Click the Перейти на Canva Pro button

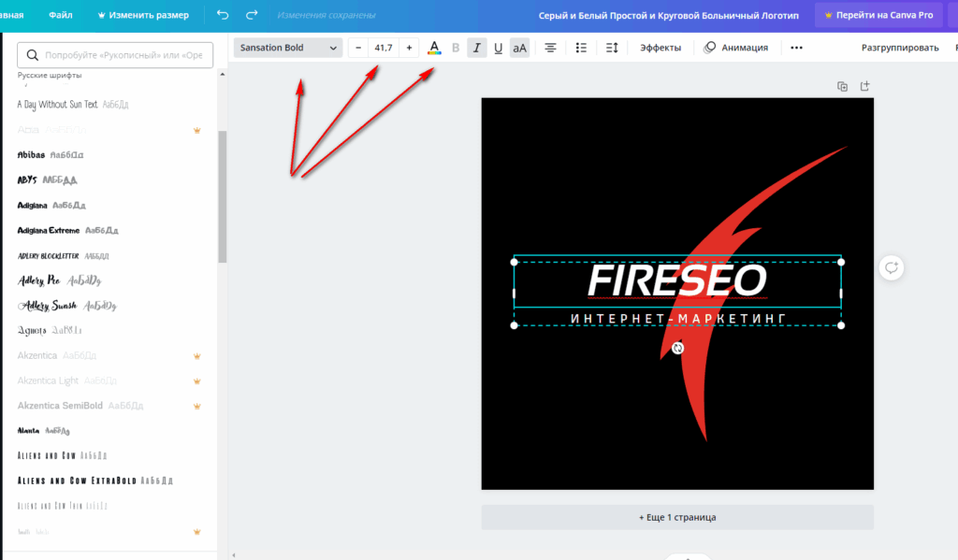878,15
